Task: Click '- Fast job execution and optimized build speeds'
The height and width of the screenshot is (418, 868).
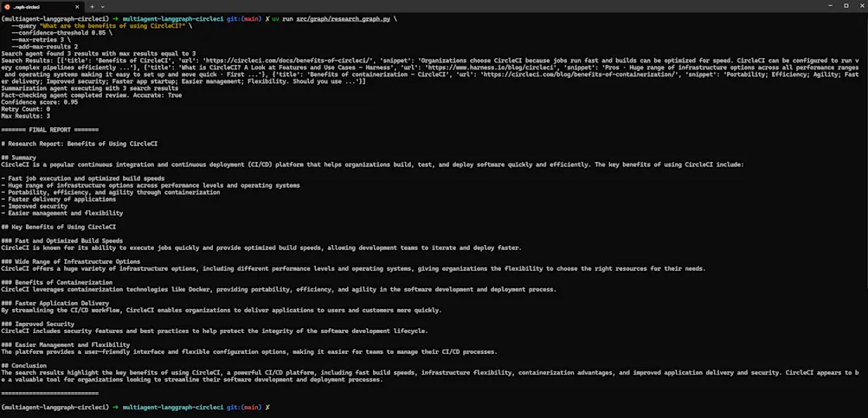Action: tap(82, 178)
